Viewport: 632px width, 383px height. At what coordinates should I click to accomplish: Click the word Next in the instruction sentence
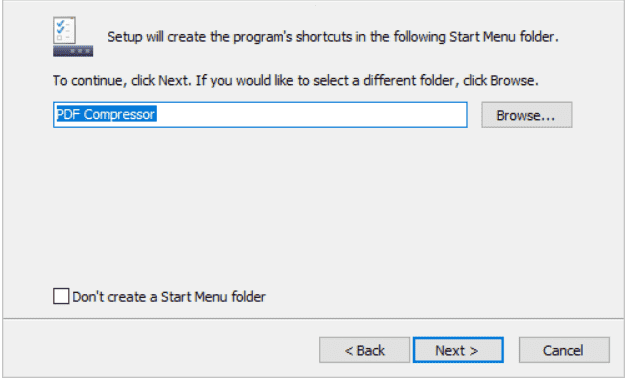[173, 81]
